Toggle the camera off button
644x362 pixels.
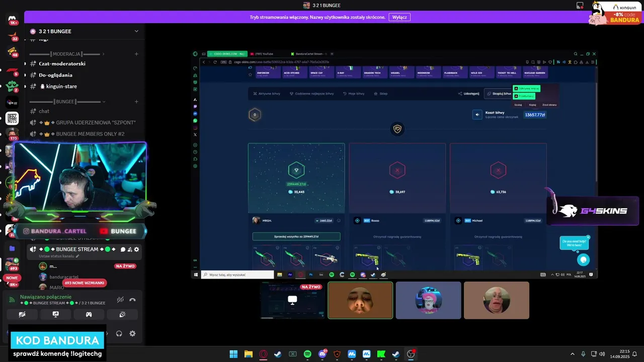pos(22,314)
